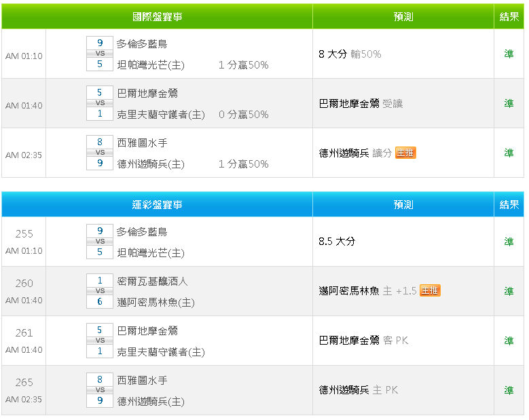Click score 6 of 邁阿密馬林魚
Screen dimensions: 529x420
pos(100,301)
